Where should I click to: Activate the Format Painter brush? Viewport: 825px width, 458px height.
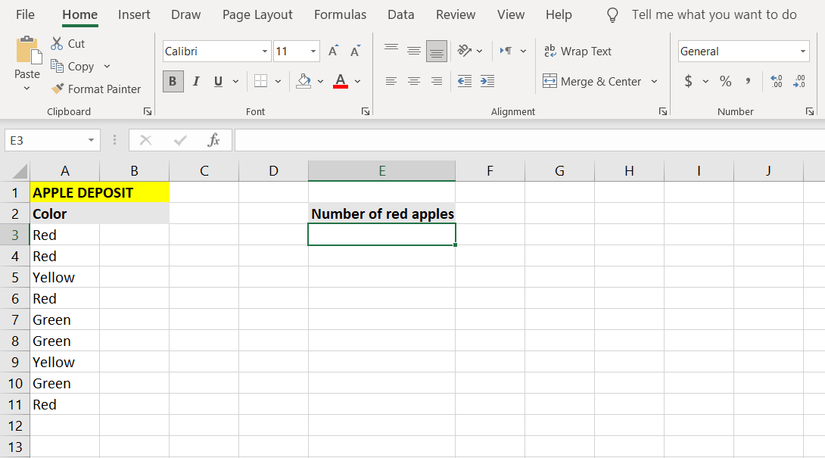pyautogui.click(x=57, y=88)
